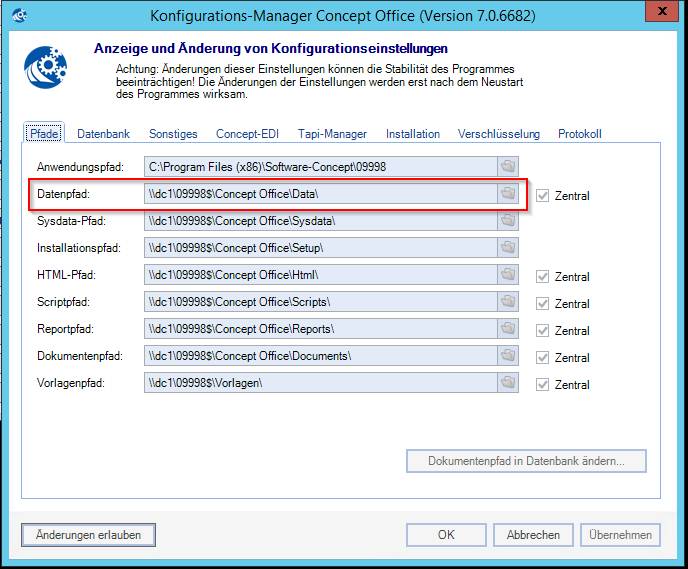Click the 'Sysdata-Pfad:' label
Viewport: 688px width, 569px height.
[x=71, y=221]
